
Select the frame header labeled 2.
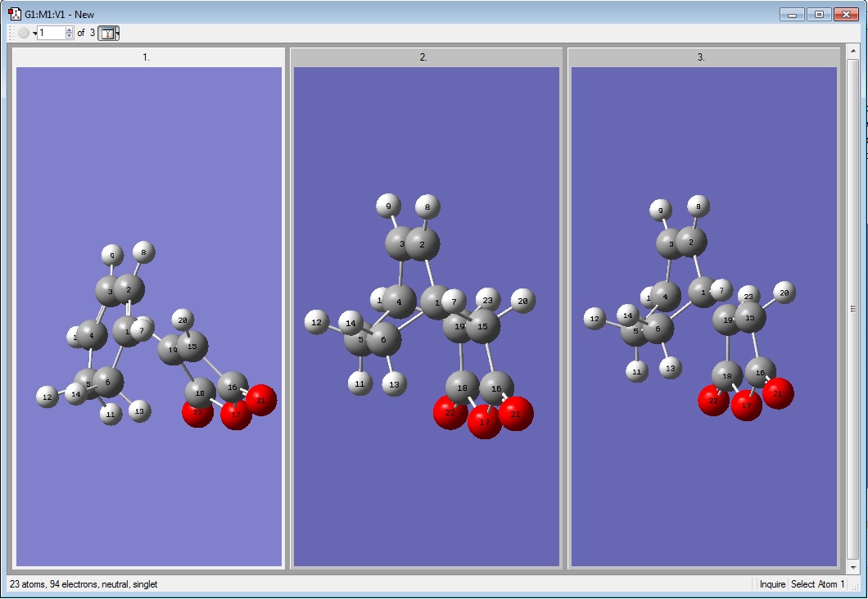(424, 57)
